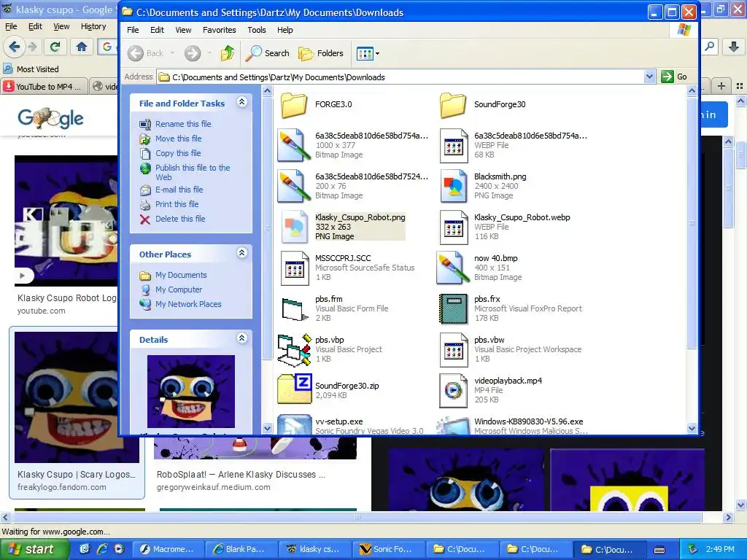747x560 pixels.
Task: Click the Windows start button
Action: pyautogui.click(x=34, y=549)
